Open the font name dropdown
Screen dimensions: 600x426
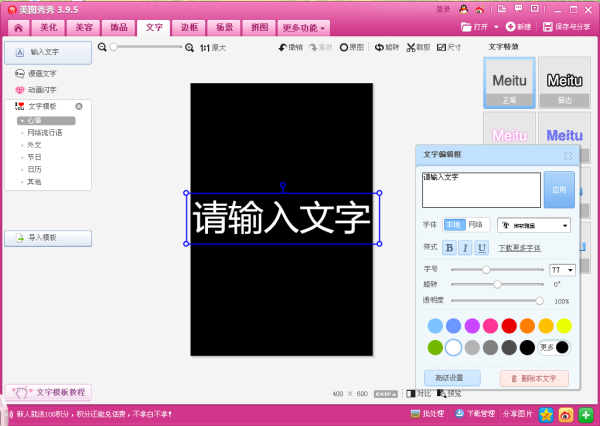click(534, 226)
